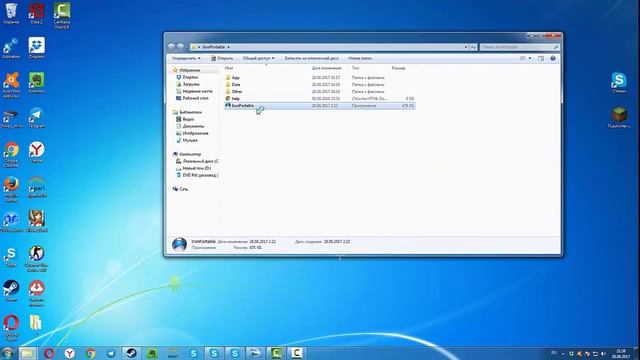This screenshot has height=360, width=640.
Task: Sort by the Дата изменения column header
Action: click(x=327, y=68)
